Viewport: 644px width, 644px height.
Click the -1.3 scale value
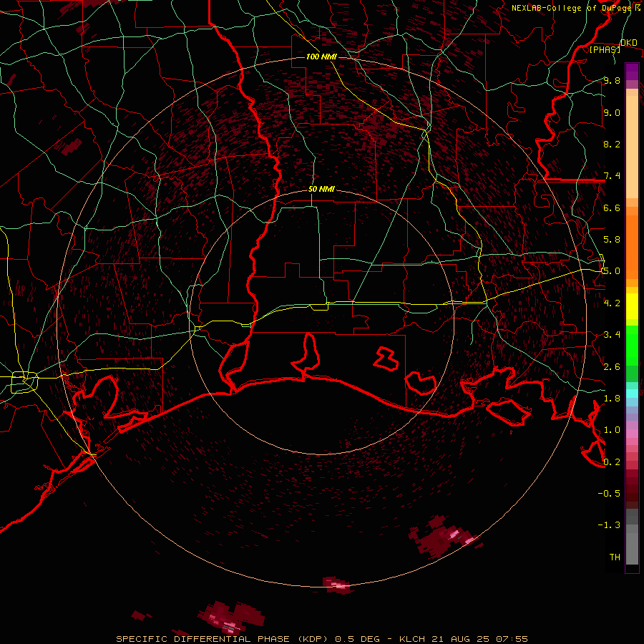[x=609, y=525]
